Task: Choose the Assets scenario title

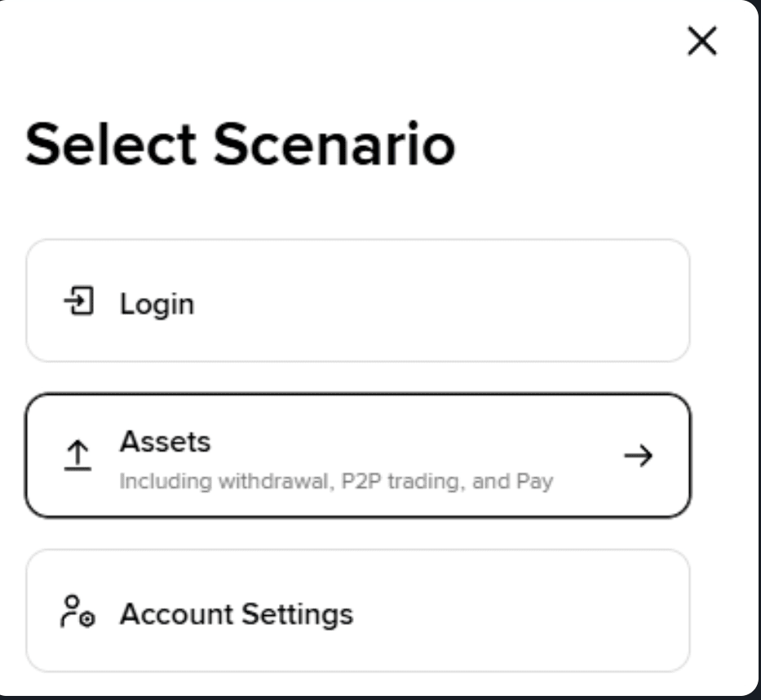Action: pos(165,442)
